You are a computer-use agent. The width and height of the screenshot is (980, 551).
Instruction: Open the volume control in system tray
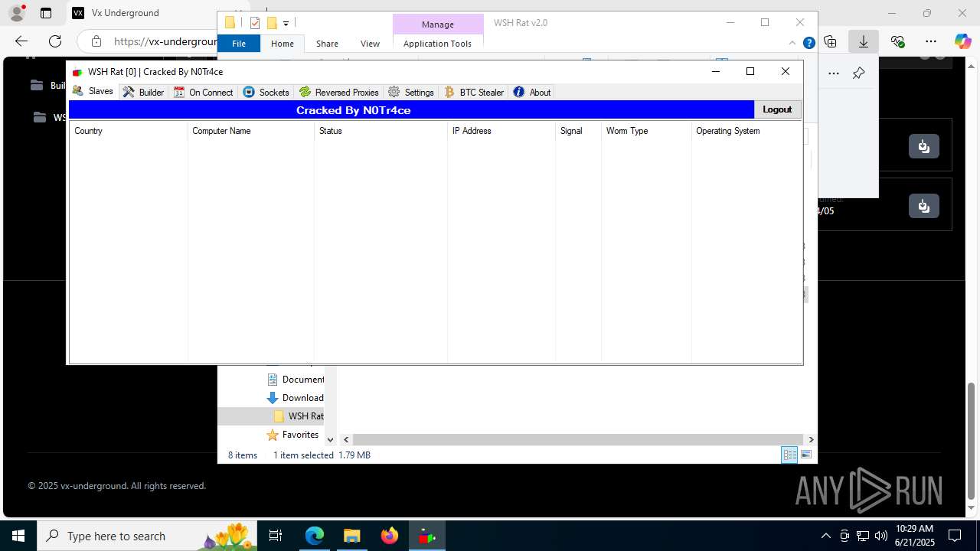coord(880,536)
